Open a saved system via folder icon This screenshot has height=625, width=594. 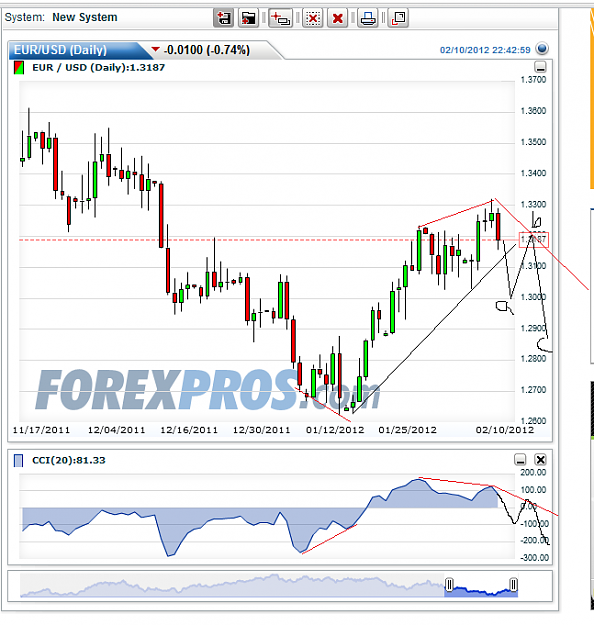point(248,18)
